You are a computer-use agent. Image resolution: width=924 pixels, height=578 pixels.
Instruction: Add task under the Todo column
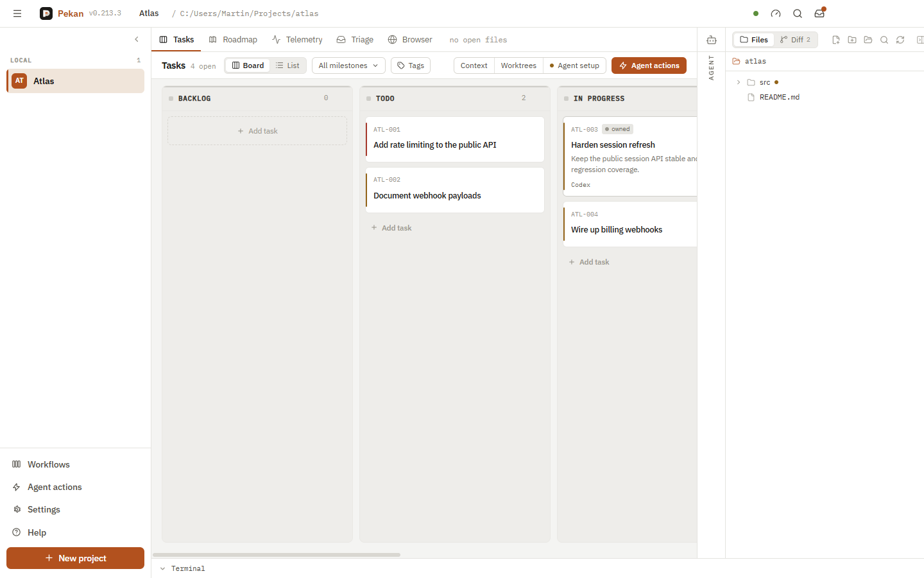click(x=391, y=228)
